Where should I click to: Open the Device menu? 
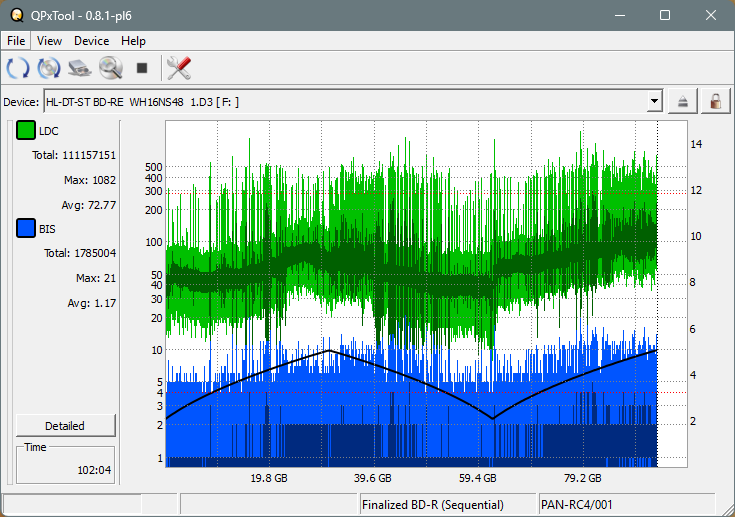tap(91, 41)
